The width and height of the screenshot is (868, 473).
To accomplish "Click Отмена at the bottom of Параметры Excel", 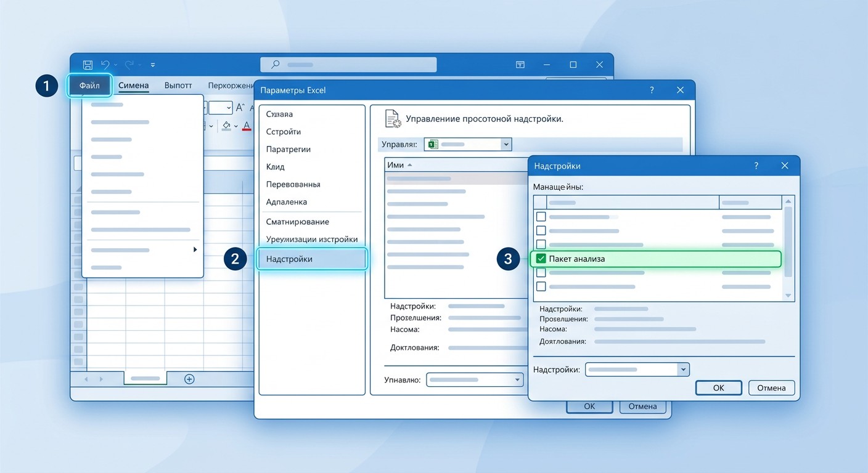I will point(642,406).
